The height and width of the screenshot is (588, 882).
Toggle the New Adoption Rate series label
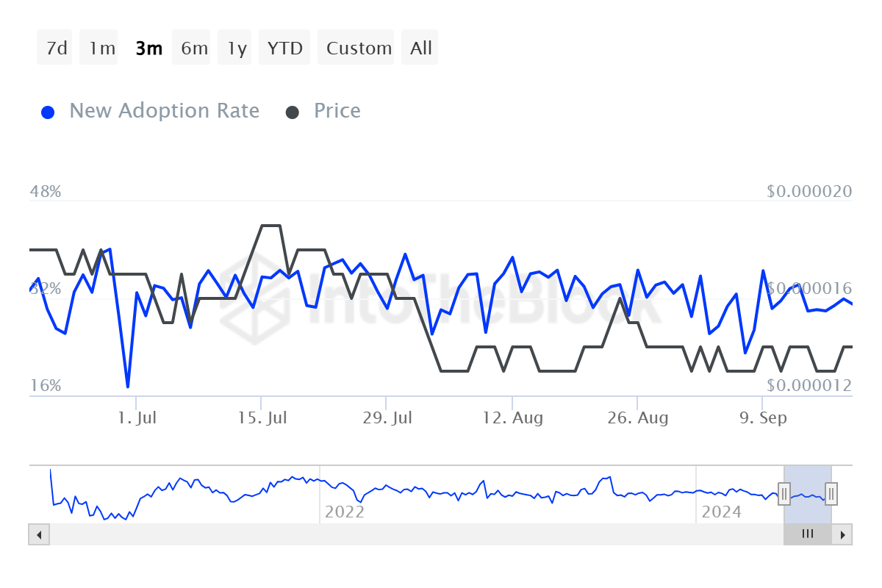pos(164,111)
